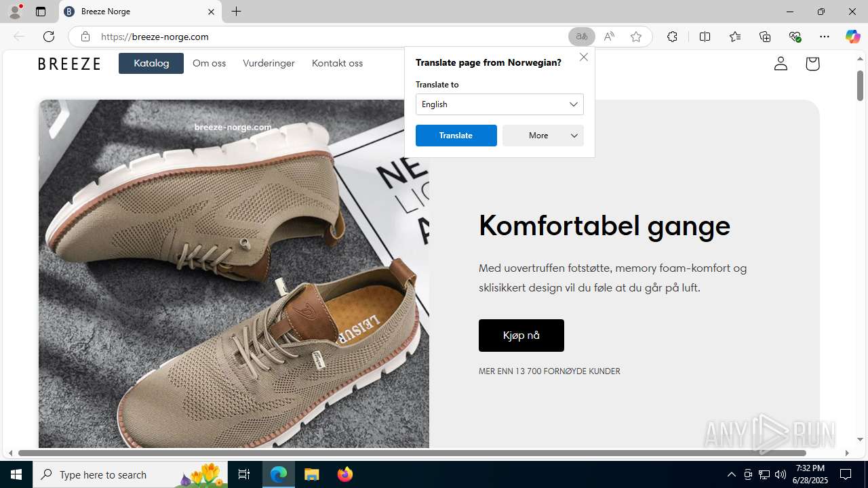Expand the Translate to language dropdown
The image size is (868, 488).
point(500,104)
